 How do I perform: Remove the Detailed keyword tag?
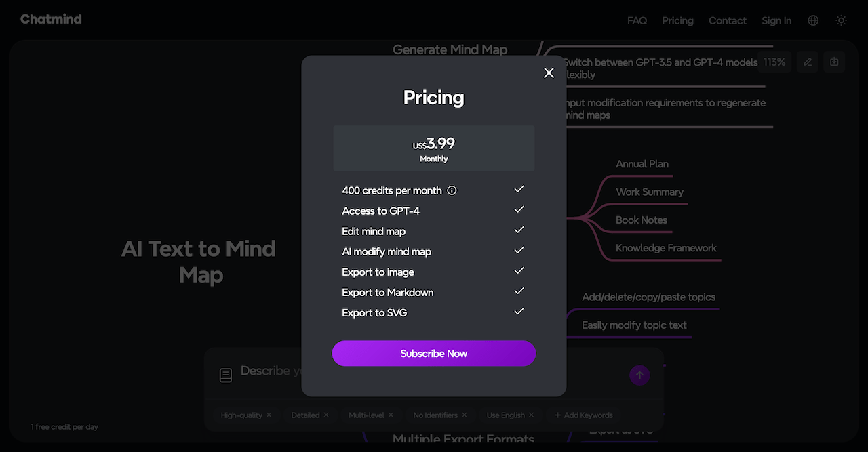point(326,415)
